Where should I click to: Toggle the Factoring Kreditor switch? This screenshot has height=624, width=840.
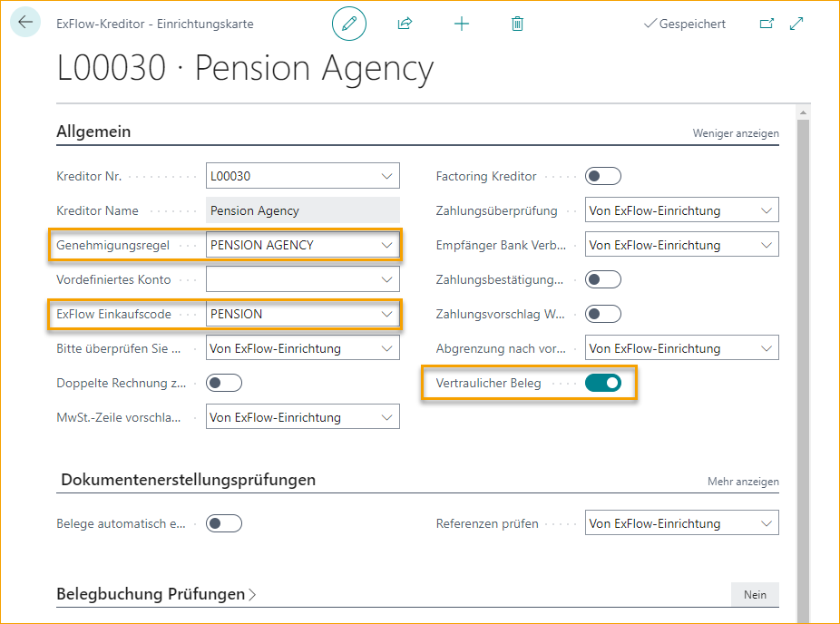pos(603,176)
